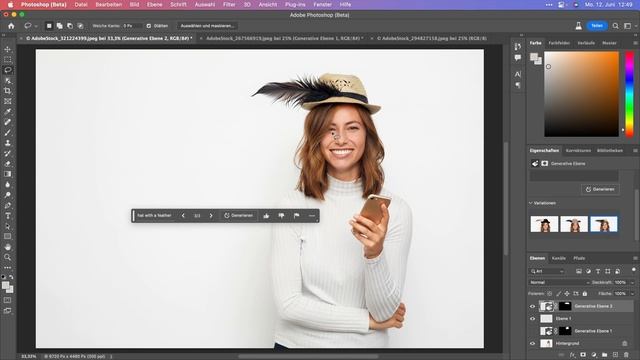Open the Fenster menu
This screenshot has width=640, height=360.
click(x=322, y=4)
